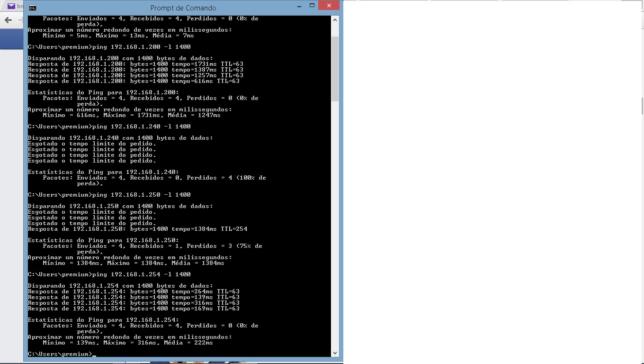
Task: Click the summary line with Média = 1247ms
Action: 132,115
